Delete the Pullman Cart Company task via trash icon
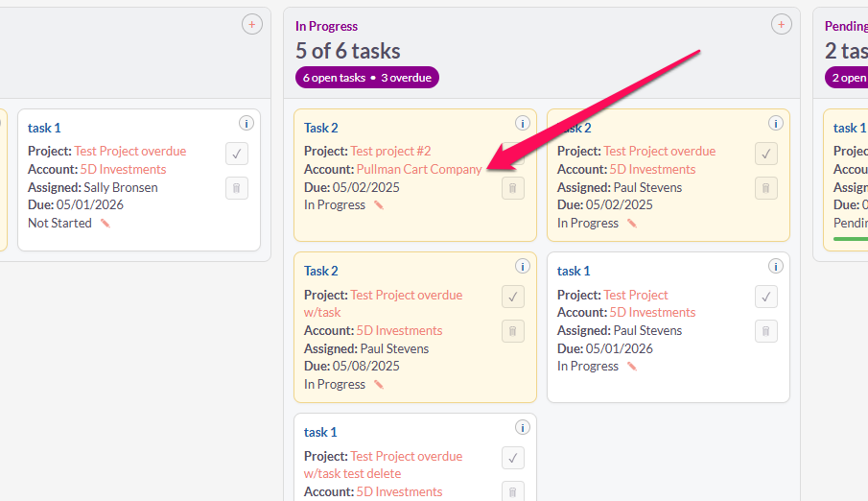Viewport: 868px width, 501px height. click(x=513, y=188)
